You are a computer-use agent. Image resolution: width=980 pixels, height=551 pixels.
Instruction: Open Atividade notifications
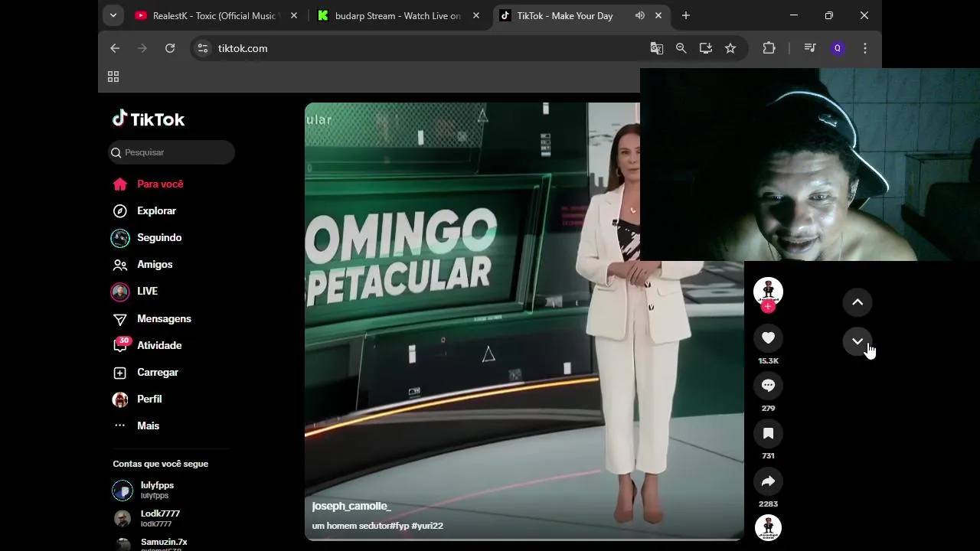[147, 345]
